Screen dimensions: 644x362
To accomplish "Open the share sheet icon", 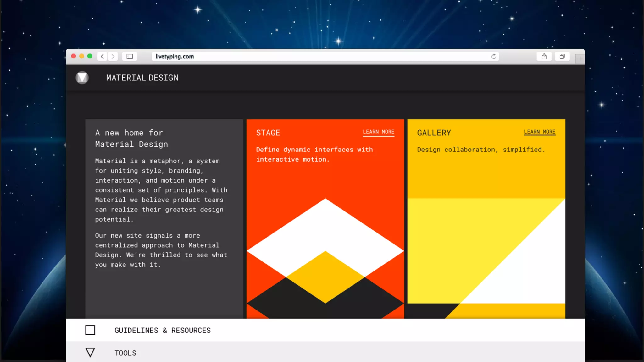I will pyautogui.click(x=544, y=57).
